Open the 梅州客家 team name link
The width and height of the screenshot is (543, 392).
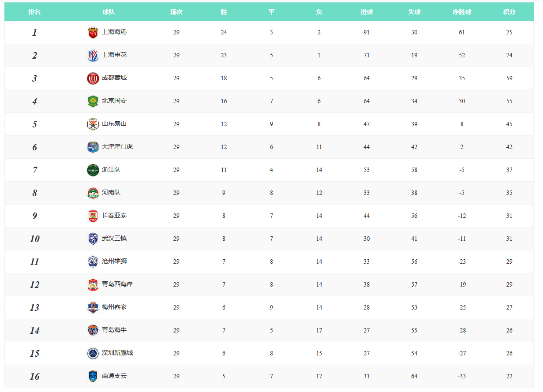[114, 307]
